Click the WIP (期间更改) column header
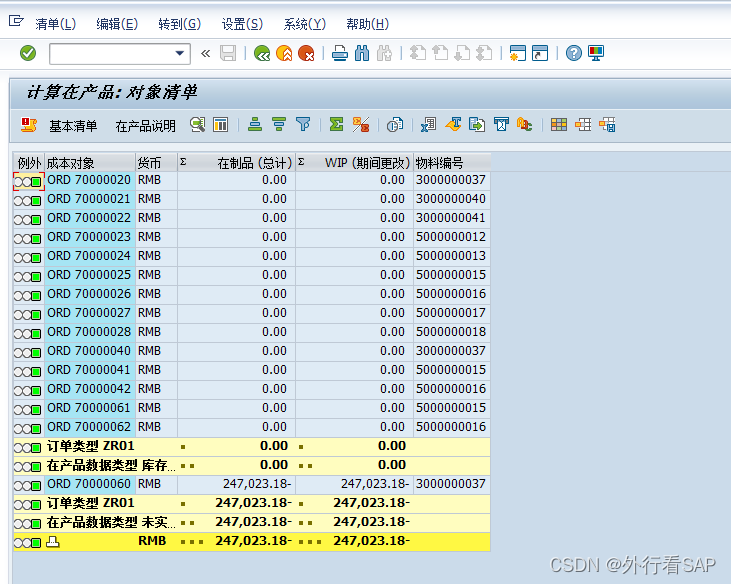731x584 pixels. 354,163
